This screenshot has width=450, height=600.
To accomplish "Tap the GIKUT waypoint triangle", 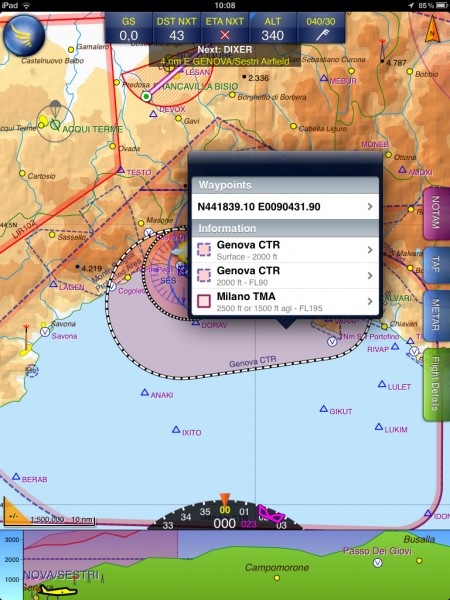I will (324, 409).
